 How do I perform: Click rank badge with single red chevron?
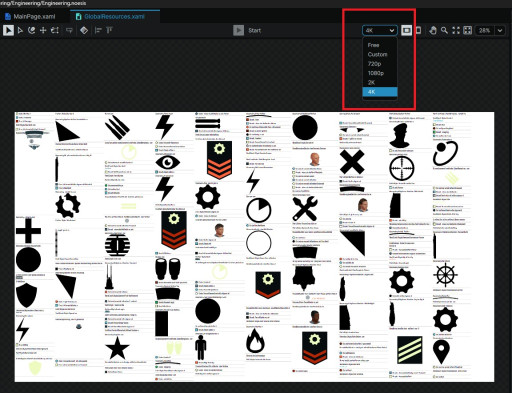pos(268,285)
